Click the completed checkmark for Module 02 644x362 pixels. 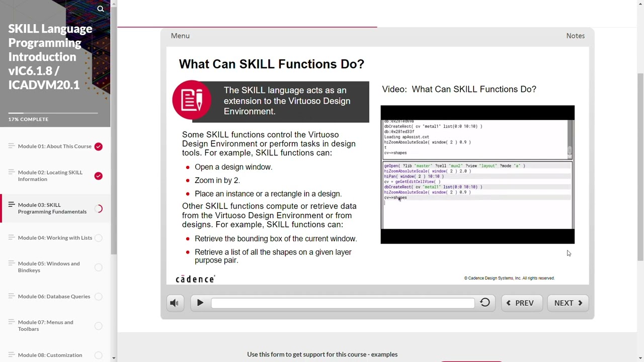coord(99,176)
